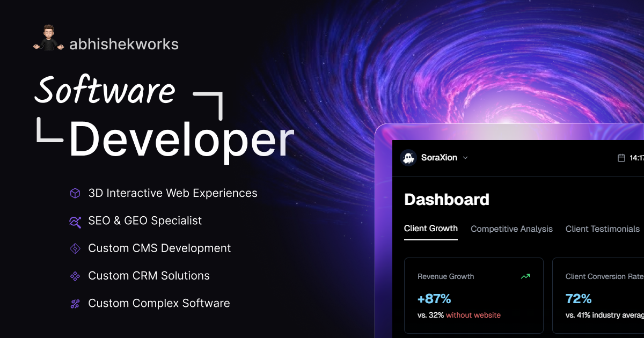Click the 'Client Conversion Rate' card label
The image size is (644, 338).
tap(604, 276)
